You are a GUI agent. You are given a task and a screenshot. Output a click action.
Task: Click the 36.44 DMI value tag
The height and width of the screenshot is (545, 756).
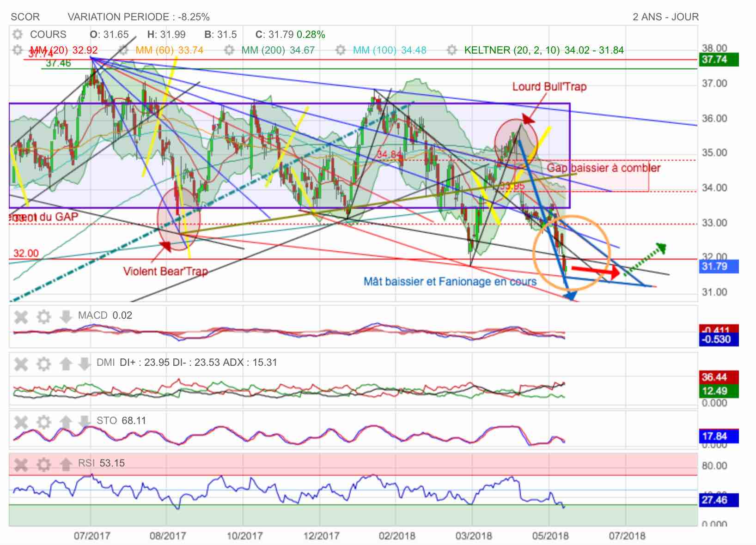(719, 377)
